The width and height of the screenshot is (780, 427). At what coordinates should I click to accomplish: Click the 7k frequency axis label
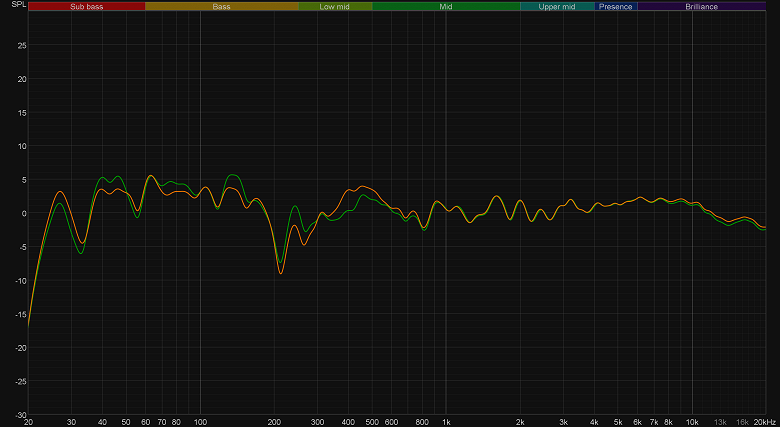click(x=654, y=422)
